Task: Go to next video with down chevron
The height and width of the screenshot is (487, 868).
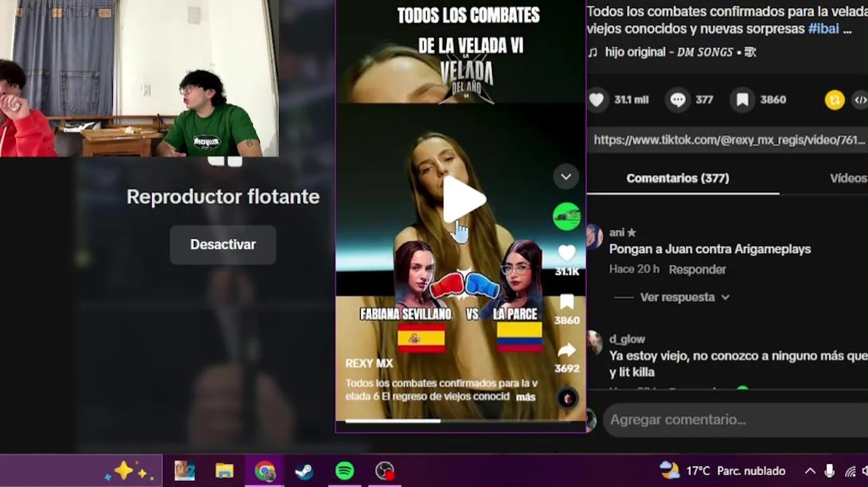Action: 566,177
